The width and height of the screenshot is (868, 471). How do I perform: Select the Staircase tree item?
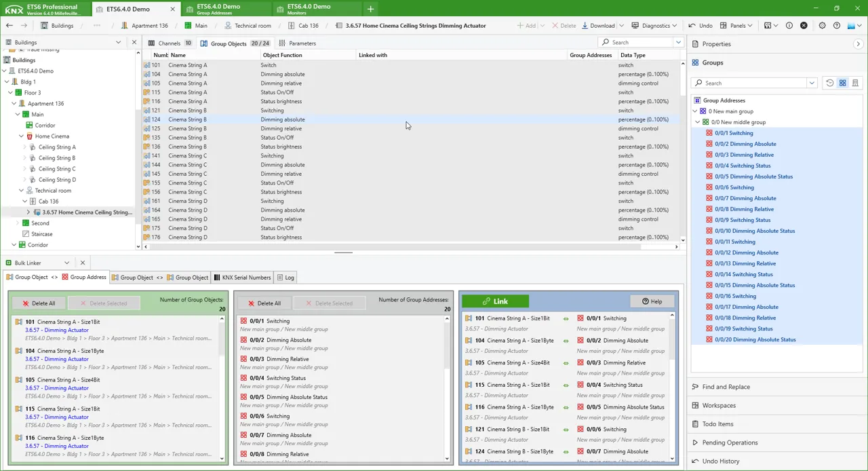41,234
